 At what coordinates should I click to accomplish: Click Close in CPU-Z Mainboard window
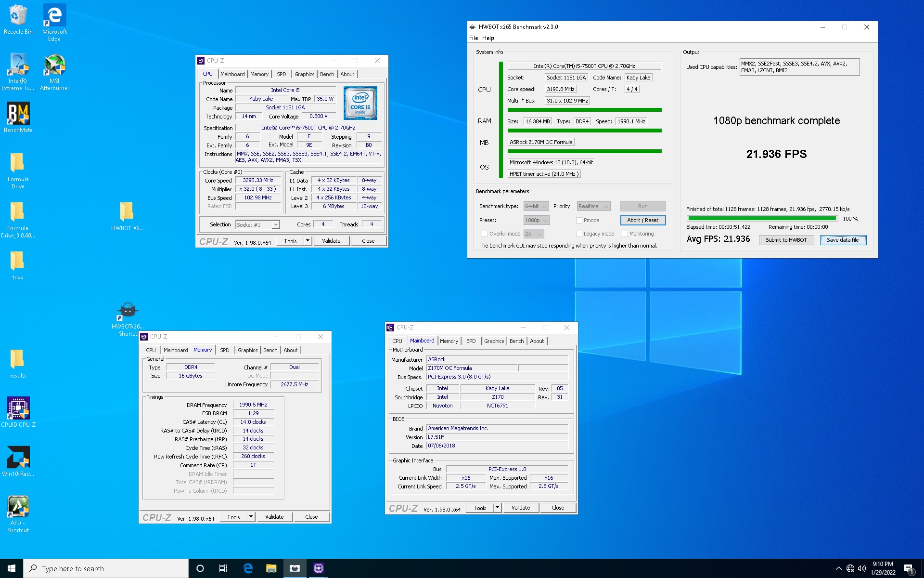point(558,508)
